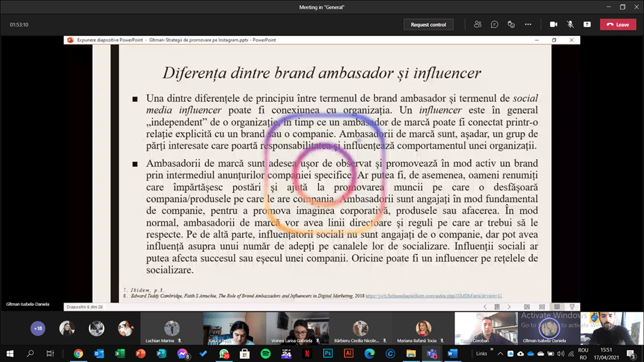This screenshot has width=644, height=362.
Task: Select Luchian Marina's participant tile
Action: tap(172, 328)
